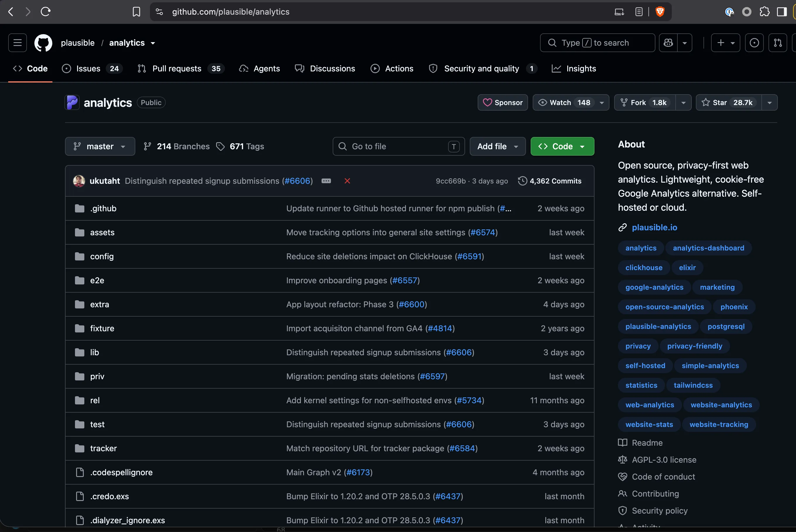
Task: Open the Add file dropdown
Action: tap(498, 146)
